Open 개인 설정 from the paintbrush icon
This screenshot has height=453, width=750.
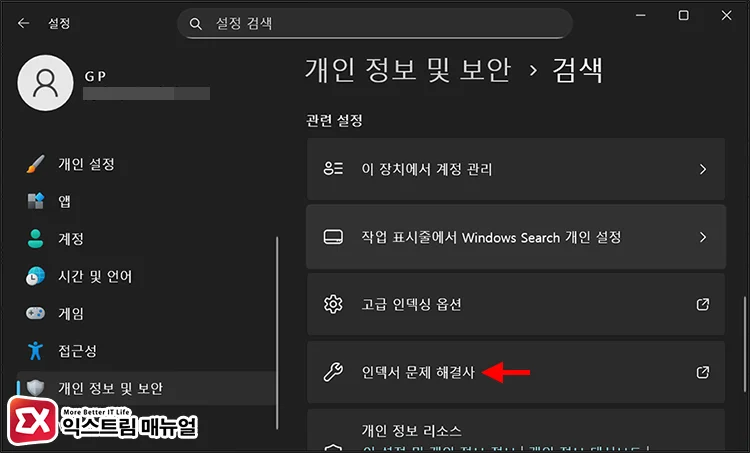pos(35,164)
